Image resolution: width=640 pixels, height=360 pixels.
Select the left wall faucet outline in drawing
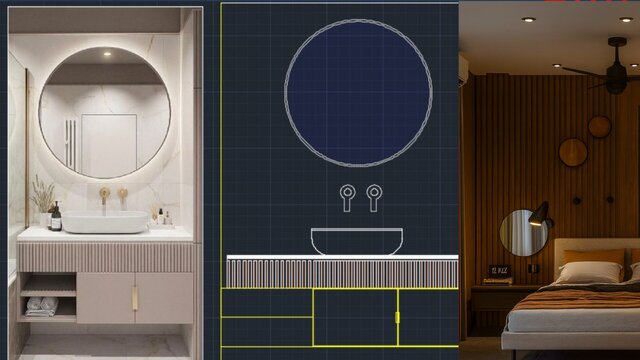click(347, 198)
